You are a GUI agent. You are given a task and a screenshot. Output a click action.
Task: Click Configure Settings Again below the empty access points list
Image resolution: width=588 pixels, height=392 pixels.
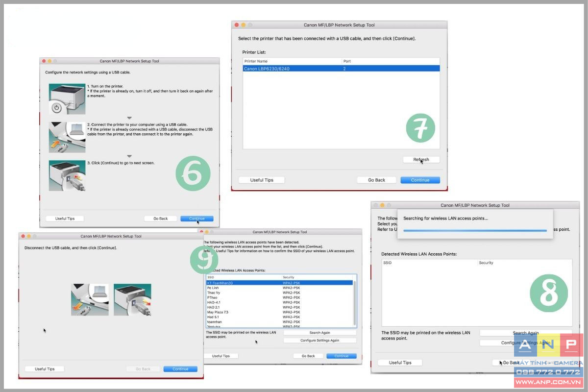[526, 343]
